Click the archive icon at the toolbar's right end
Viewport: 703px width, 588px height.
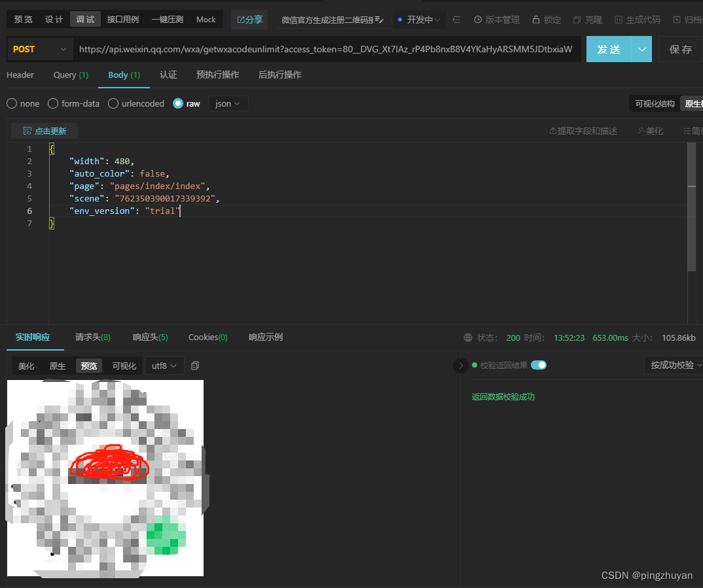coord(677,20)
